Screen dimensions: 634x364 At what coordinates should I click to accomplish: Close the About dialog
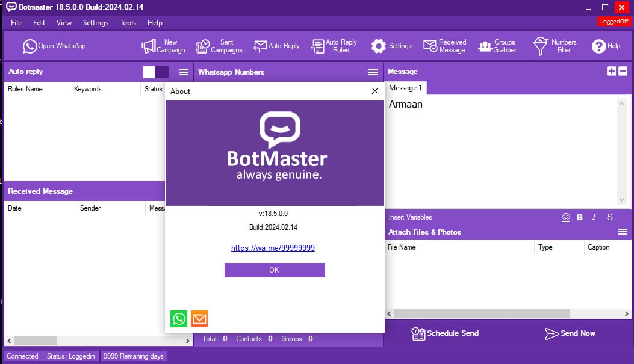tap(375, 91)
